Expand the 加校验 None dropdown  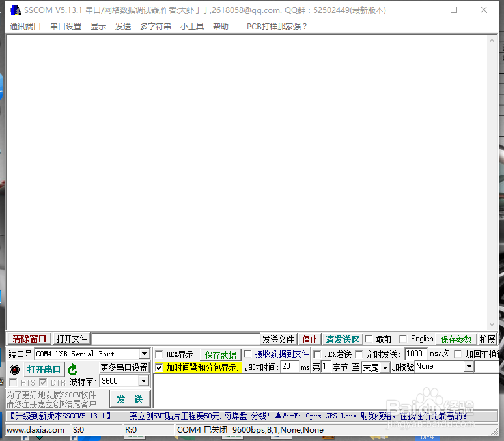pyautogui.click(x=469, y=367)
